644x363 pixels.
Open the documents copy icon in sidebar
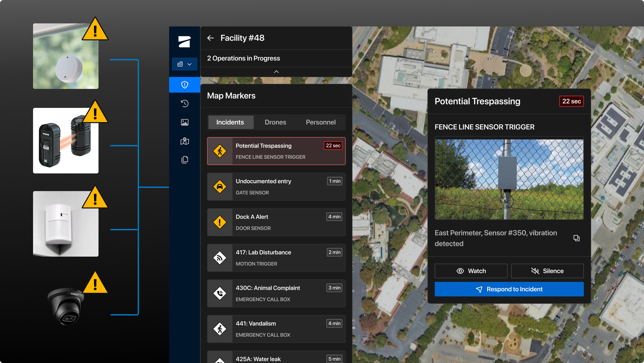pos(185,160)
